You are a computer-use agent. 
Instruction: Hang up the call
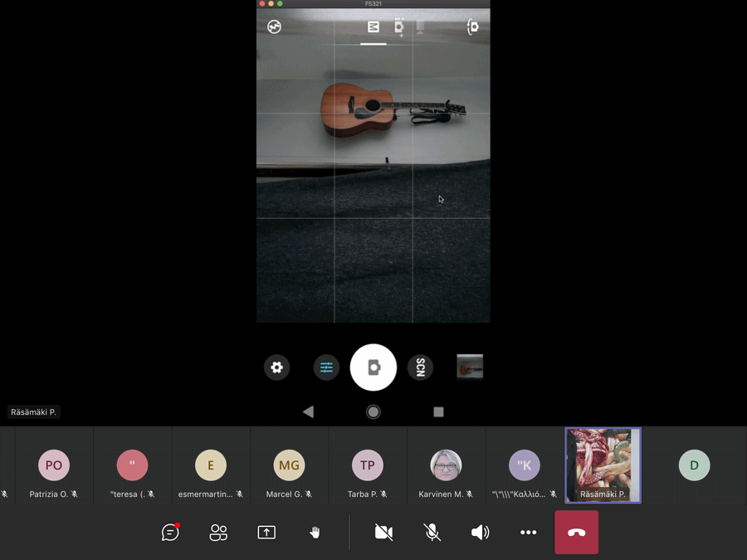coord(576,533)
